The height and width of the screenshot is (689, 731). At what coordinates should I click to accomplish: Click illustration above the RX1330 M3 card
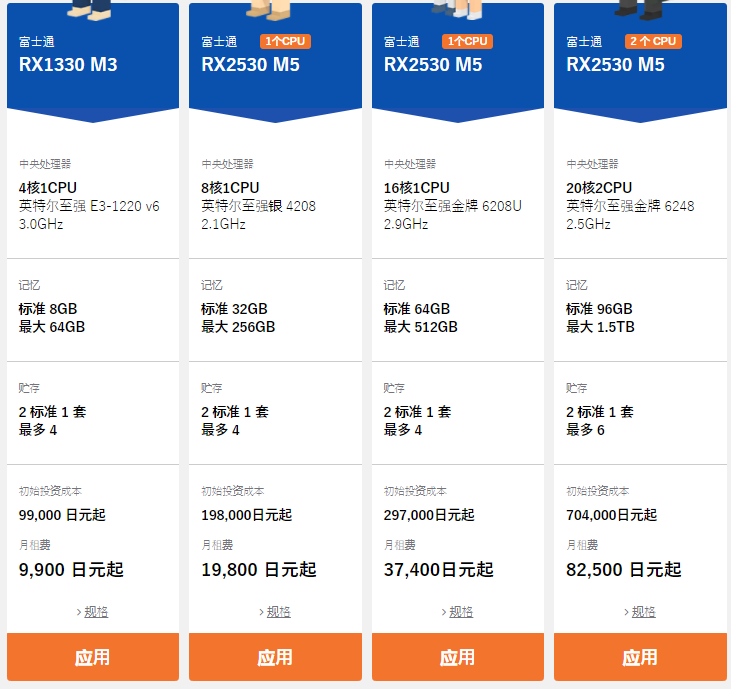[x=91, y=9]
